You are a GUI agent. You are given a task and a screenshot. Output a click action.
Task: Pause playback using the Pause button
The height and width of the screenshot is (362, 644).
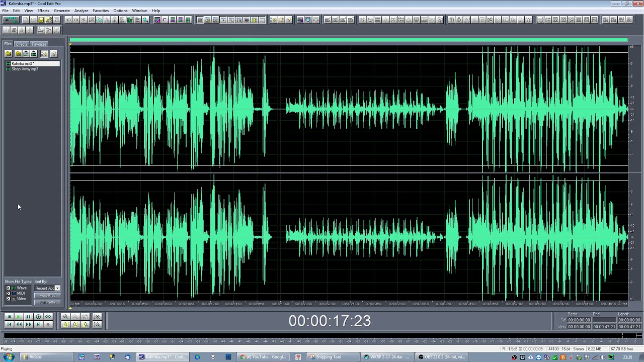tap(29, 317)
